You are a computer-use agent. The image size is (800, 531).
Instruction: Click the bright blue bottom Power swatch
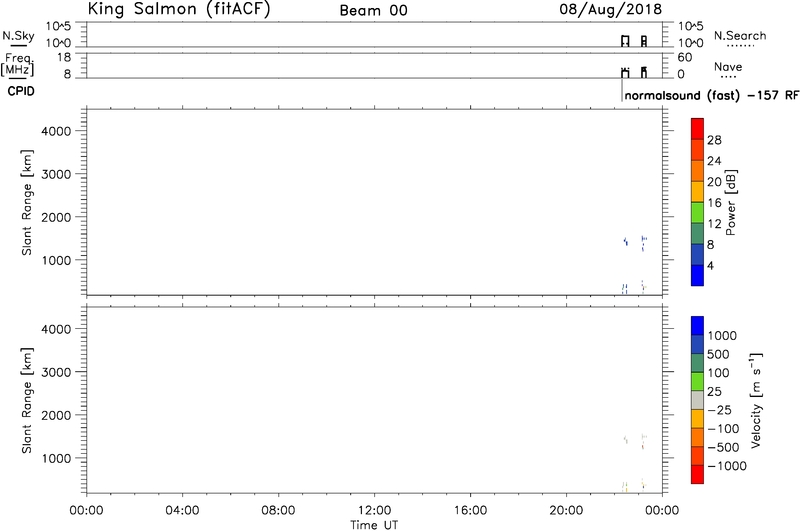tap(697, 275)
